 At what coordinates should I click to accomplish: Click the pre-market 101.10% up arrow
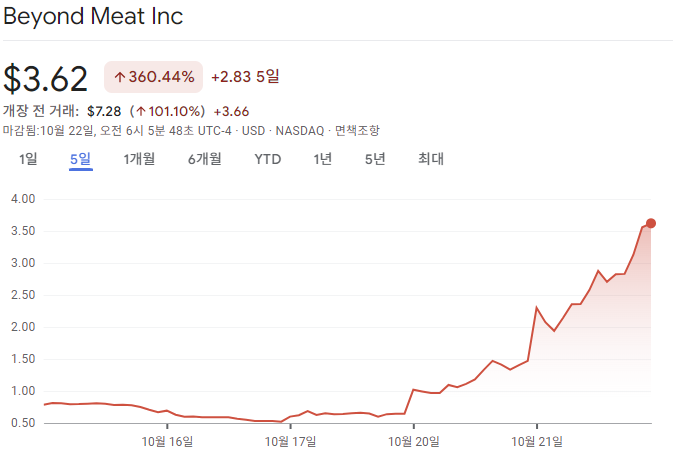click(141, 111)
